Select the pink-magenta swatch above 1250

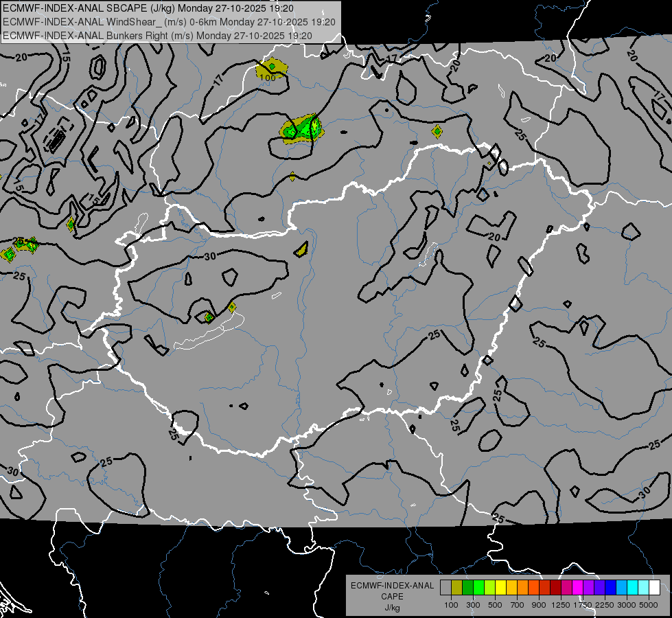pos(566,588)
